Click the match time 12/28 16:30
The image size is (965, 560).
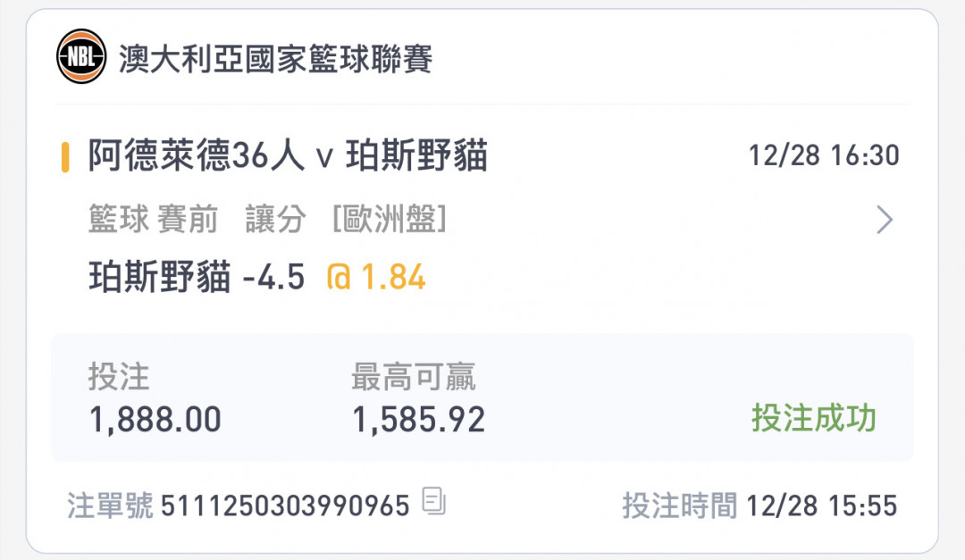pyautogui.click(x=824, y=155)
